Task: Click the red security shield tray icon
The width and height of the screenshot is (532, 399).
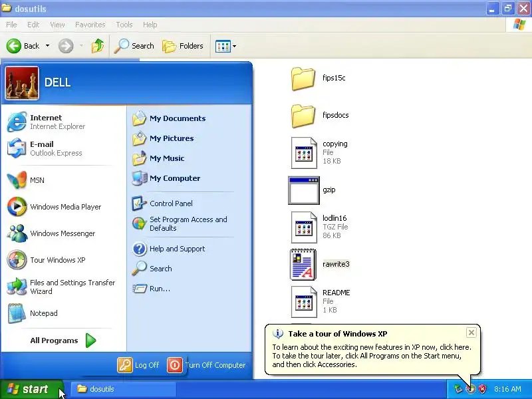Action: point(482,389)
